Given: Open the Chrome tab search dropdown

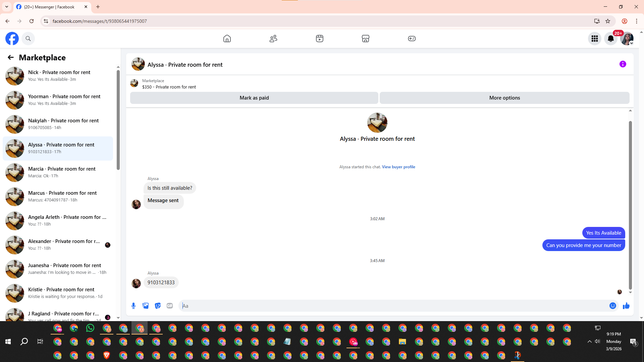Looking at the screenshot, I should pyautogui.click(x=7, y=7).
